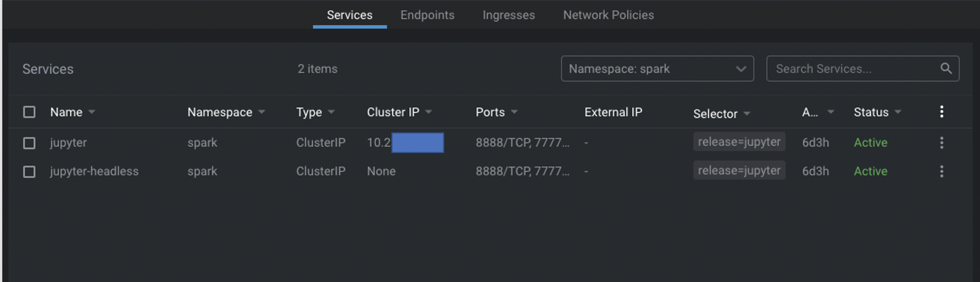The height and width of the screenshot is (282, 980).
Task: Open actions menu for jupyter service row
Action: (942, 143)
